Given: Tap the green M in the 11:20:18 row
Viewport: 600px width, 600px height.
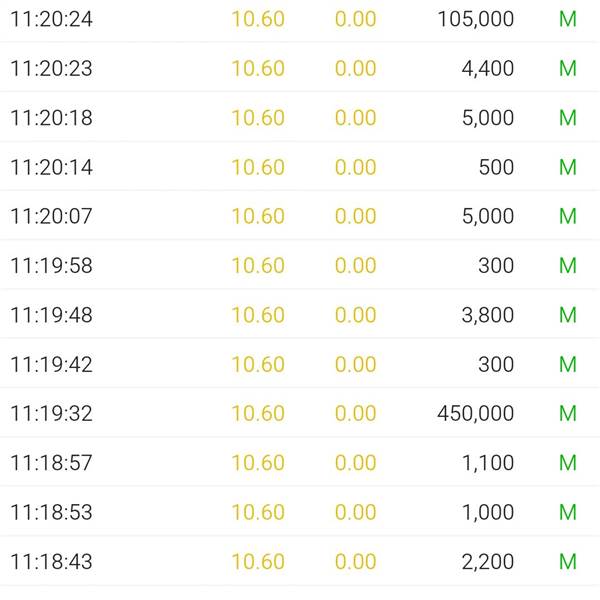Looking at the screenshot, I should [567, 117].
